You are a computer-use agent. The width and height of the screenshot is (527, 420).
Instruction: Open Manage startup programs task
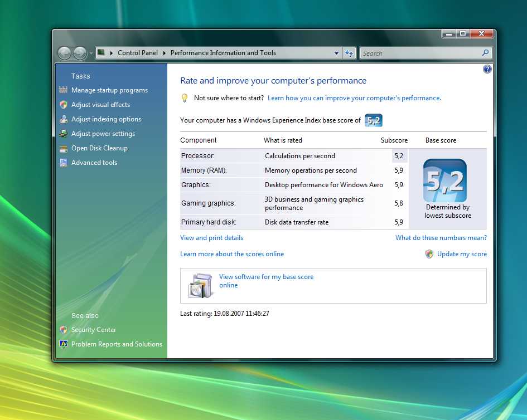[x=109, y=90]
